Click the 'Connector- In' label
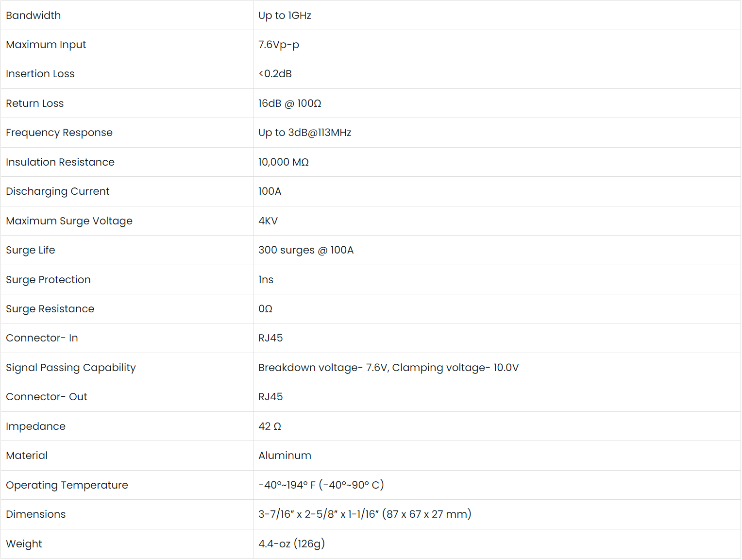 [42, 338]
